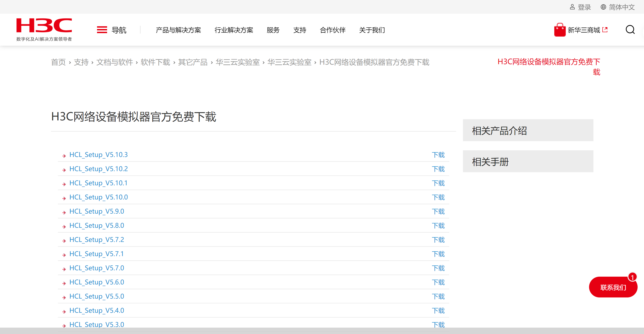Expand the 相关产品介绍 panel
This screenshot has width=644, height=334.
point(528,130)
